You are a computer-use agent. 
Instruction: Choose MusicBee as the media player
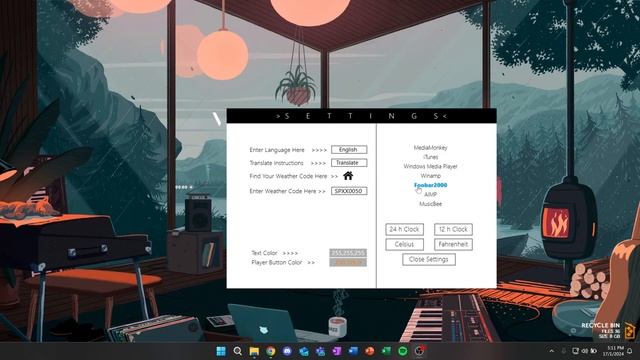(430, 204)
